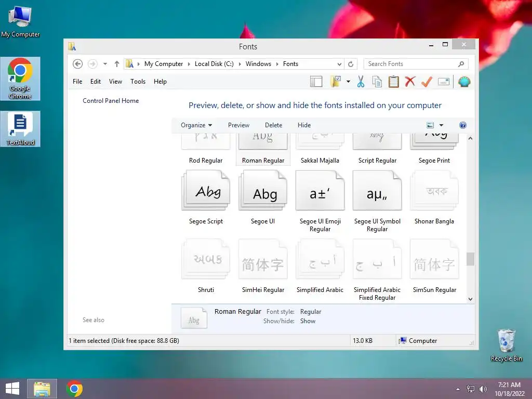The image size is (532, 399).
Task: Click the Paste clipboard icon
Action: (394, 82)
